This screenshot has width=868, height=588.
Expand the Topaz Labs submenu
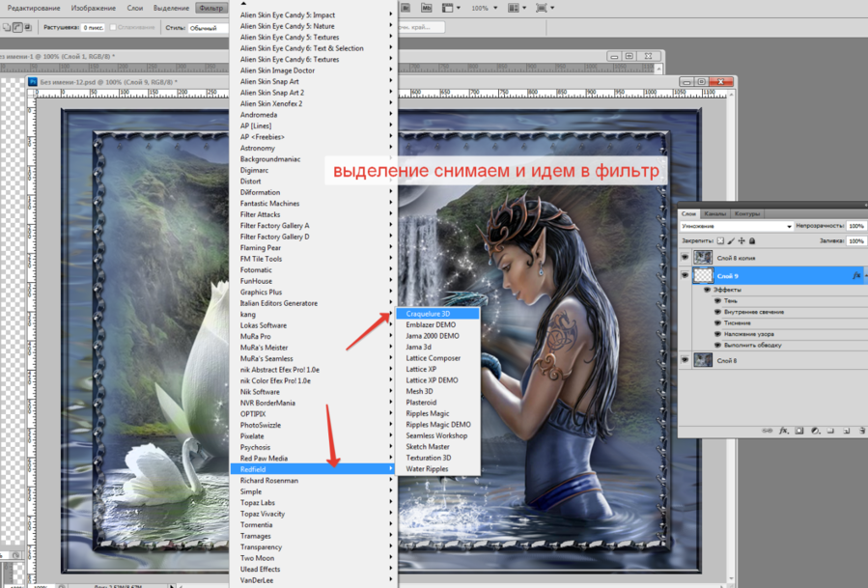(313, 503)
